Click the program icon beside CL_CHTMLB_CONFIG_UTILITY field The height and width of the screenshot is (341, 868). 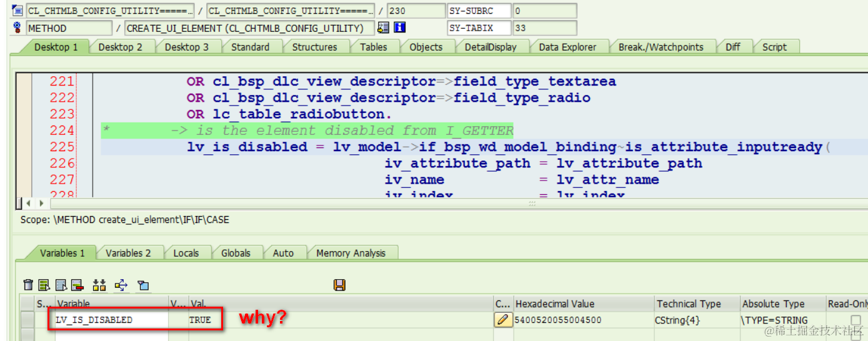coord(17,11)
